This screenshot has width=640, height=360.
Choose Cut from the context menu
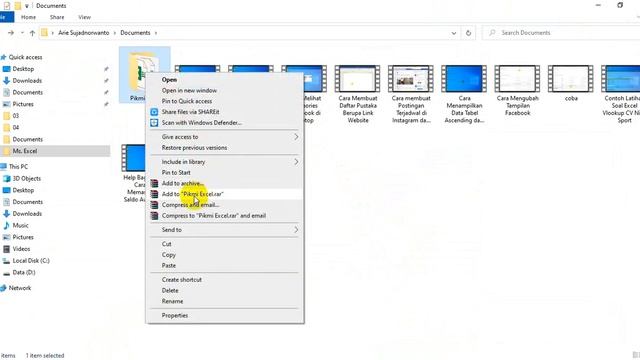point(167,244)
